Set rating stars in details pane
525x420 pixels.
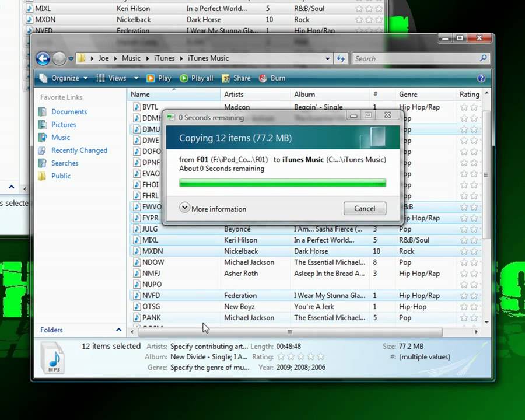coord(301,356)
